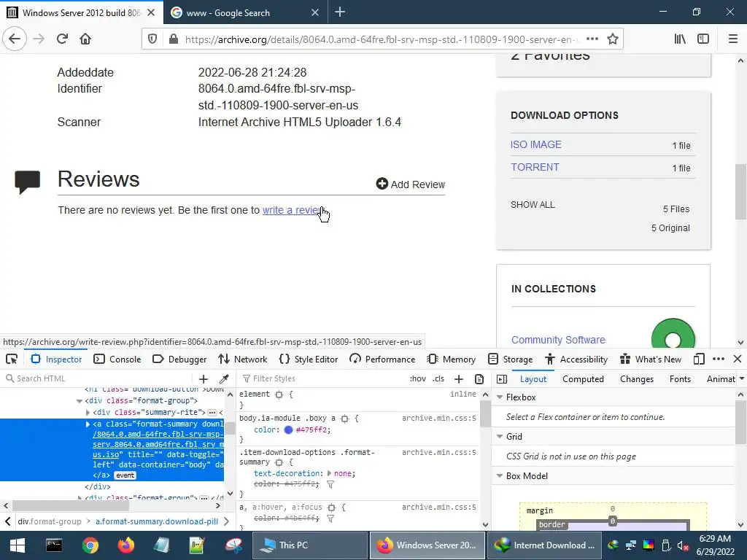Open the Console devtools tab
Viewport: 747px width, 560px height.
coord(117,359)
